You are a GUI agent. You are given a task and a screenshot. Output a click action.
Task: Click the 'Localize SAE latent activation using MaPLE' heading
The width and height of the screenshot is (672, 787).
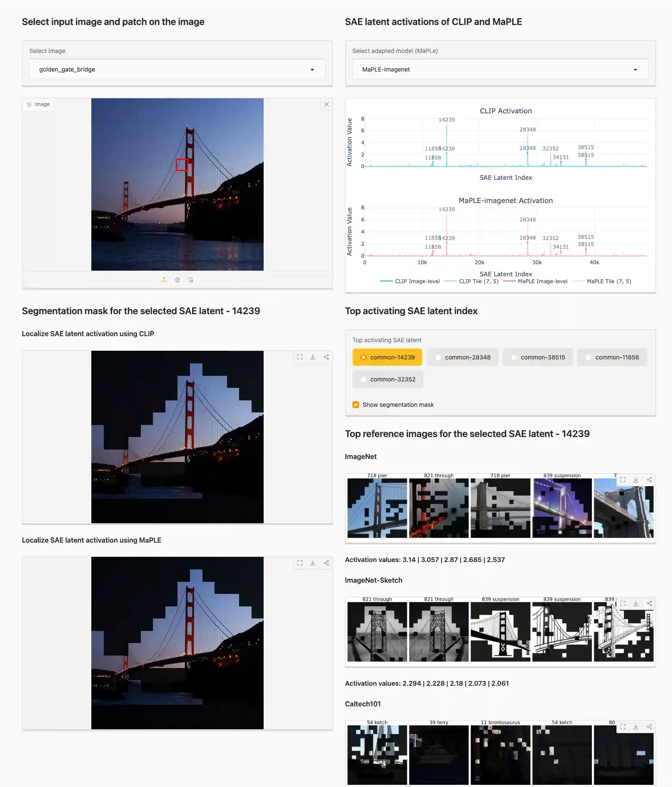tap(92, 540)
